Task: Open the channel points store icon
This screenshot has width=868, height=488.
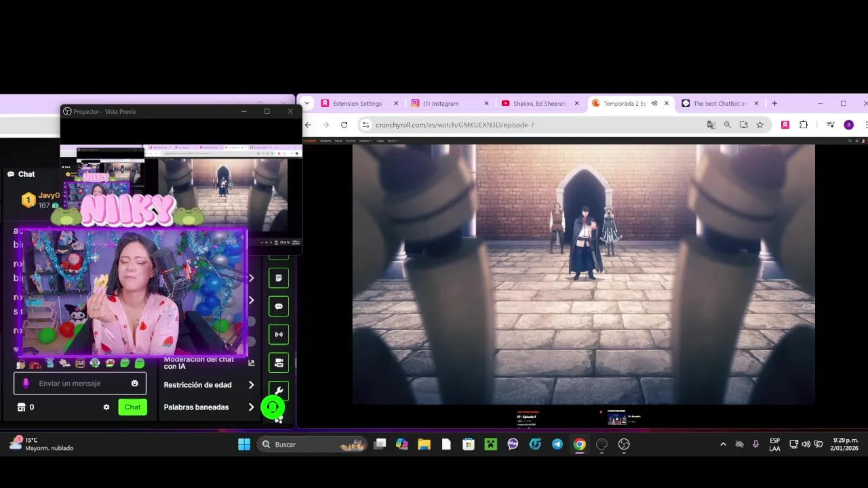Action: coord(21,407)
